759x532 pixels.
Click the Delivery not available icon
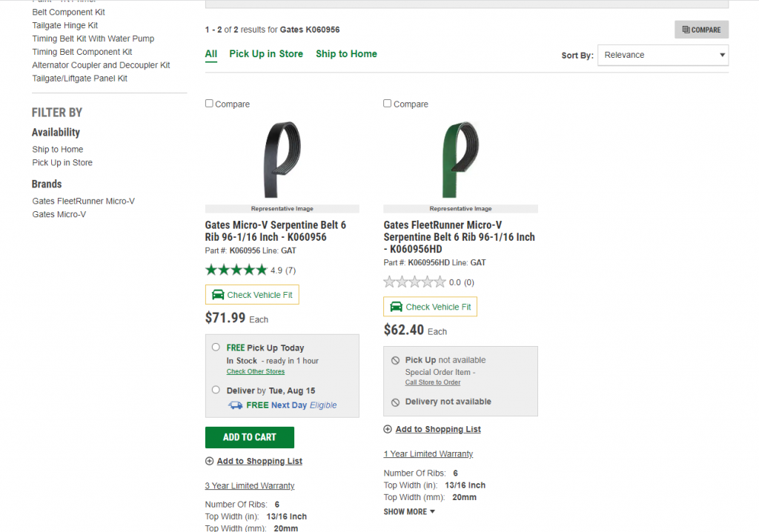pos(396,402)
